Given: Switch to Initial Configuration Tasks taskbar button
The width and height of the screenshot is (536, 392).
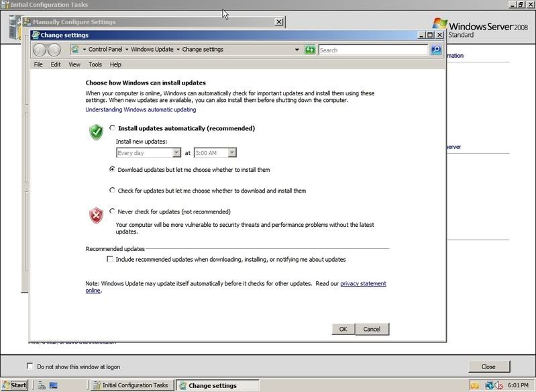Looking at the screenshot, I should coord(131,385).
